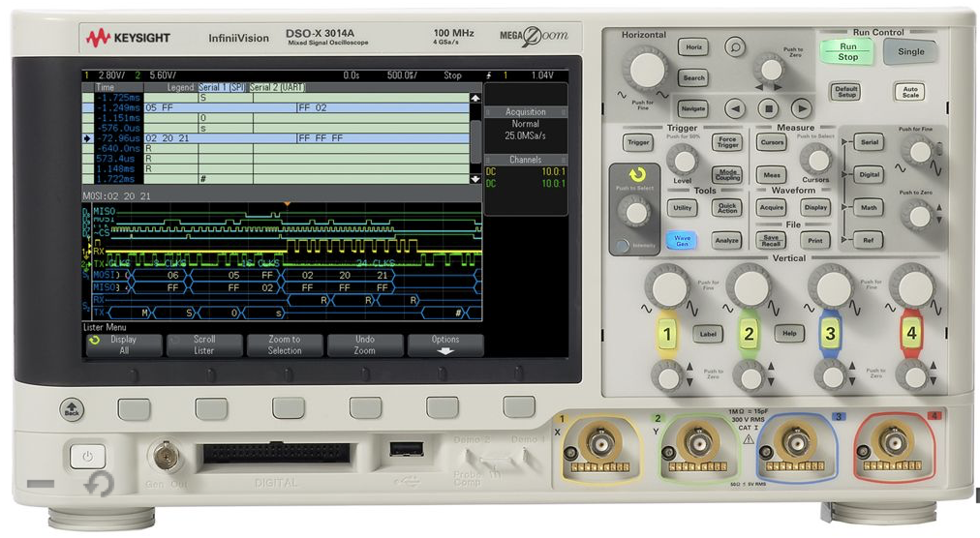
Task: Push the Navigate key
Action: [x=693, y=108]
